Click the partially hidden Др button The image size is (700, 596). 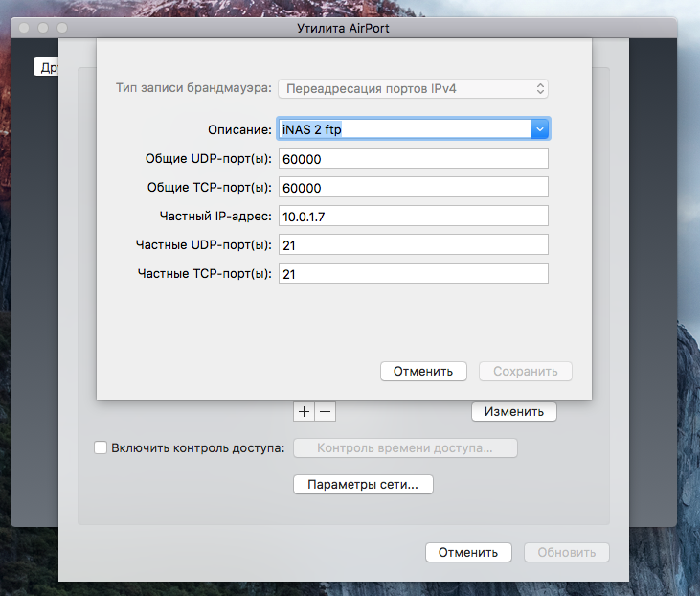[46, 67]
